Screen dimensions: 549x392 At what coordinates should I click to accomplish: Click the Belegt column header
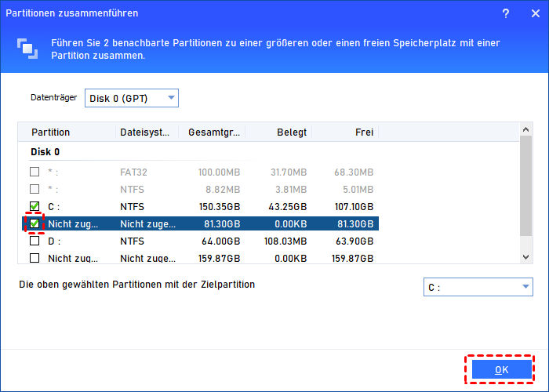(292, 132)
